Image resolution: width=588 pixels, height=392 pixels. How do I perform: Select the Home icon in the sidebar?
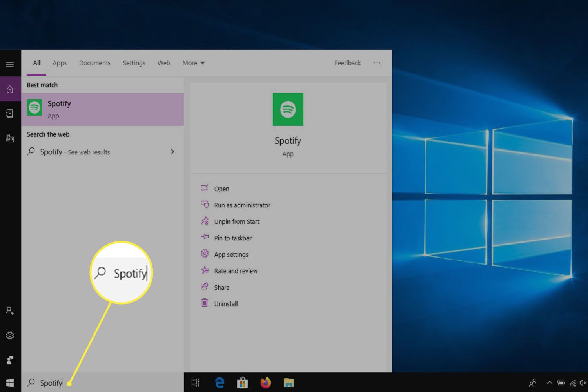point(10,89)
